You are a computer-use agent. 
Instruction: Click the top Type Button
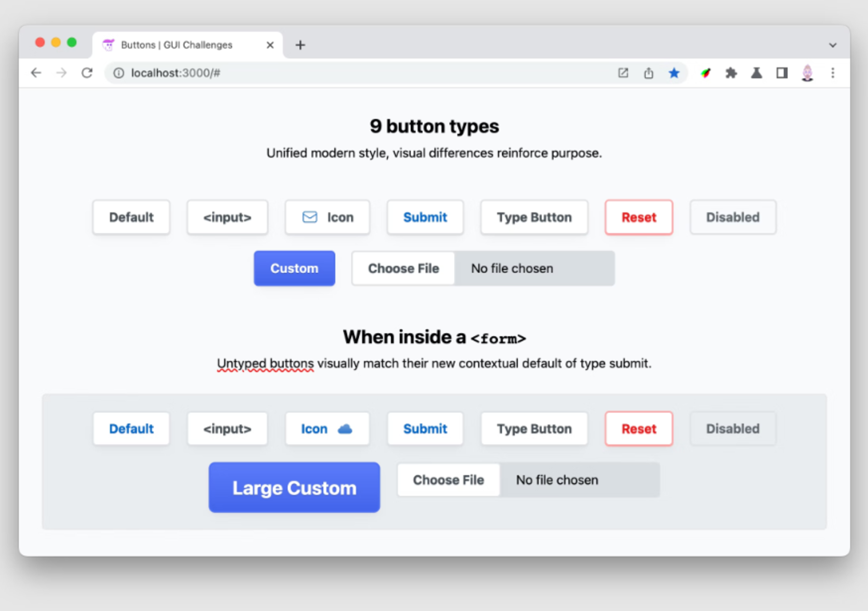pos(534,217)
